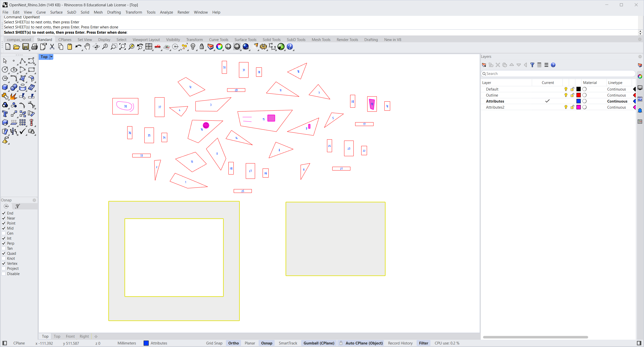
Task: Toggle the Near osnap checkbox
Action: pyautogui.click(x=4, y=218)
